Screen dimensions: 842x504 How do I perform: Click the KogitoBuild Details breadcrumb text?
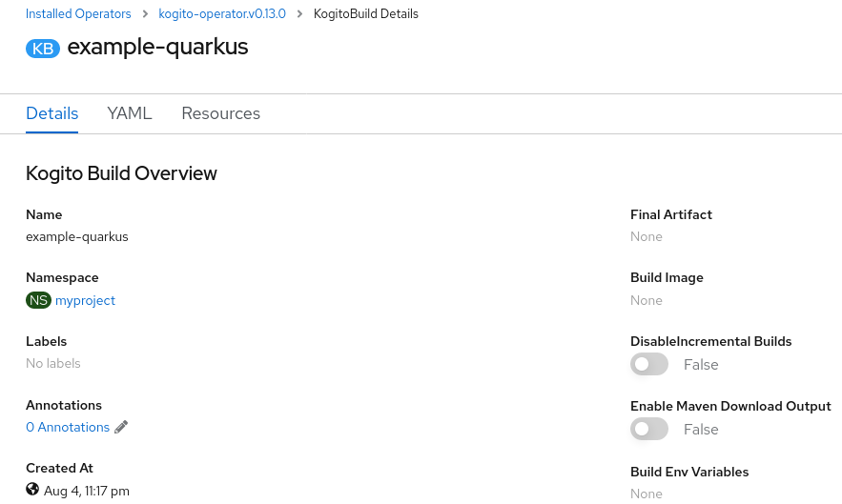click(x=365, y=14)
